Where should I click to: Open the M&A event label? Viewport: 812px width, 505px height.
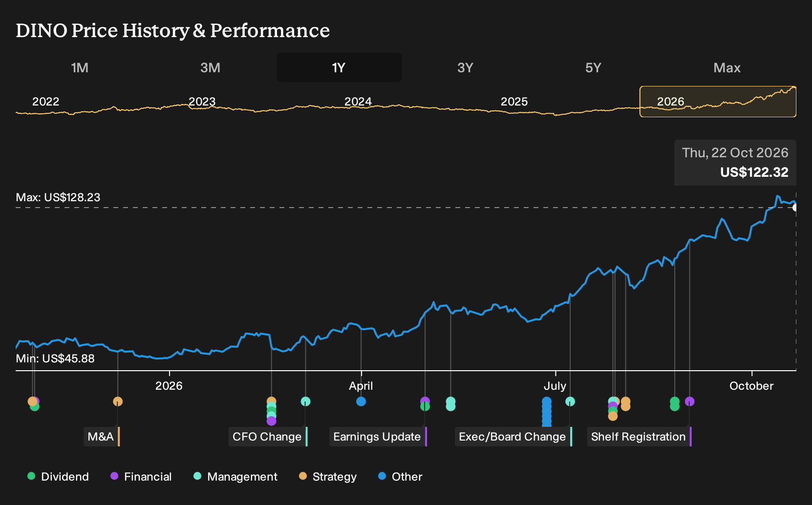pyautogui.click(x=102, y=437)
